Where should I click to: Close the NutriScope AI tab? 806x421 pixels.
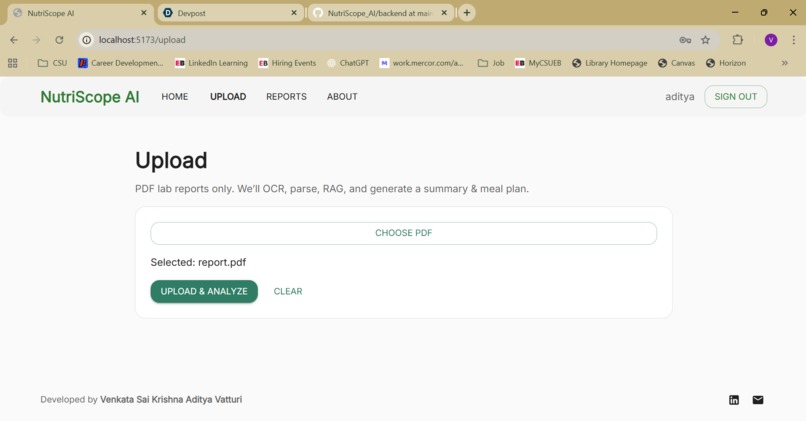click(x=143, y=13)
